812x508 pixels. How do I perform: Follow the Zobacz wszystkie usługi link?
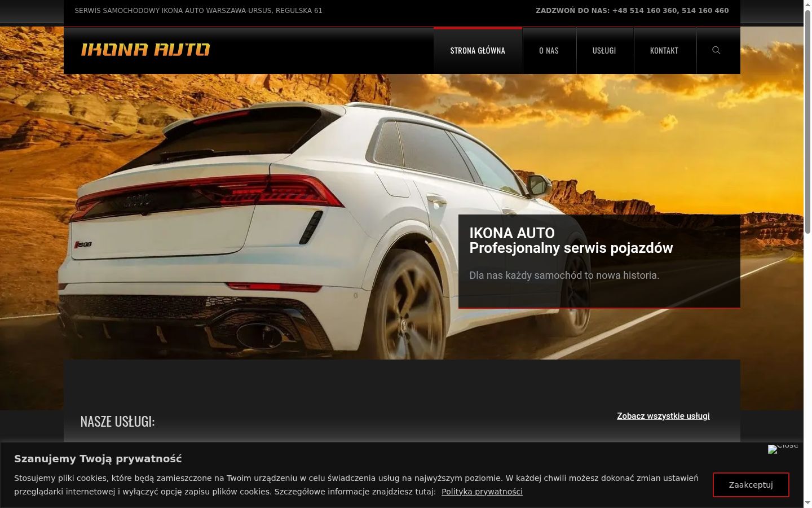[663, 416]
